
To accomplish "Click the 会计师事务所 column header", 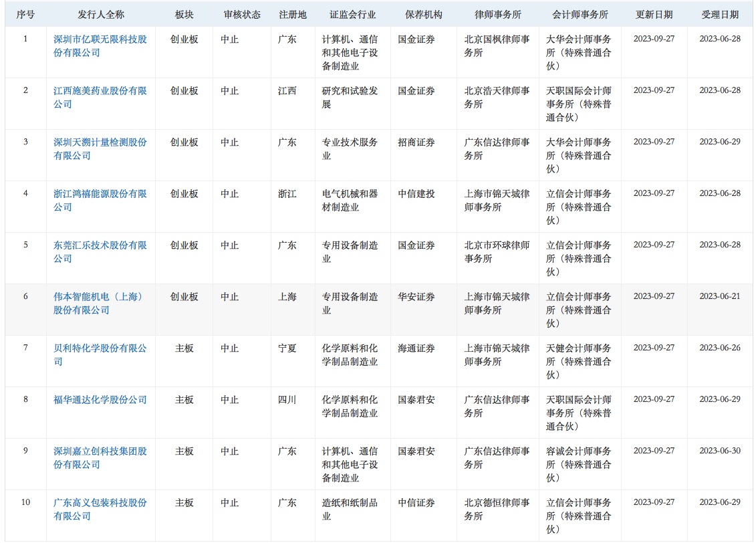I will point(580,15).
